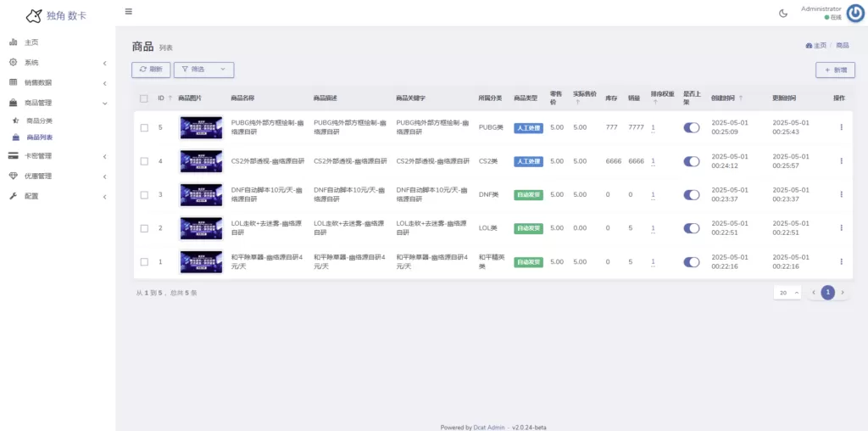Viewport: 868px width, 431px height.
Task: Open the 筛选 filter dropdown
Action: click(203, 70)
